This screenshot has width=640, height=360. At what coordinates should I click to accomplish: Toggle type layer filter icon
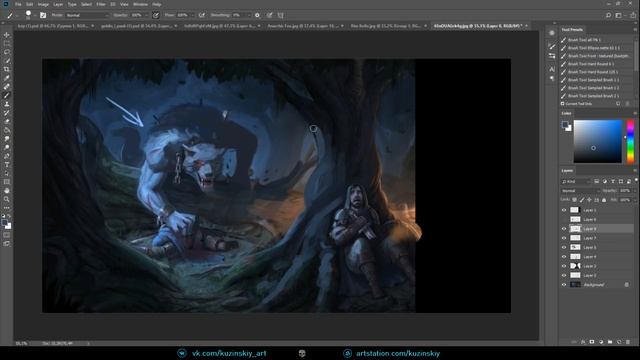[613, 181]
